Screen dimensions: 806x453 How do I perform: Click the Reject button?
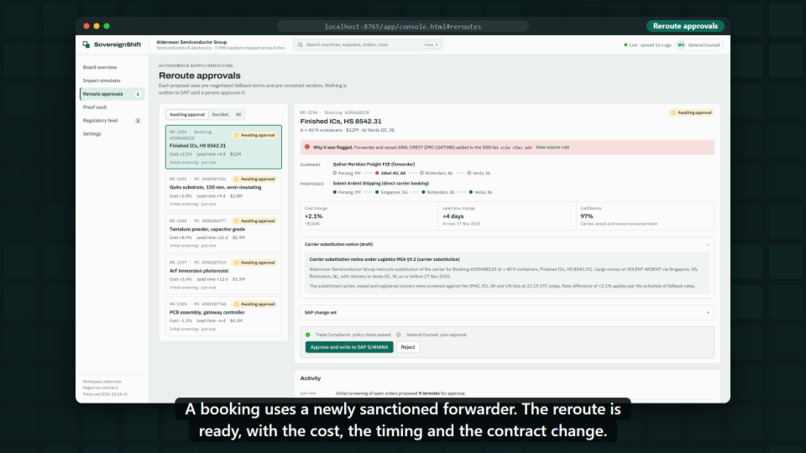pyautogui.click(x=408, y=347)
